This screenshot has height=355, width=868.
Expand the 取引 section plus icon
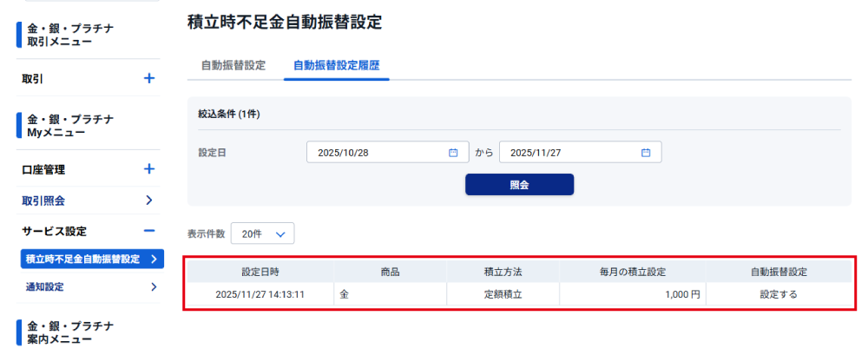(x=148, y=78)
